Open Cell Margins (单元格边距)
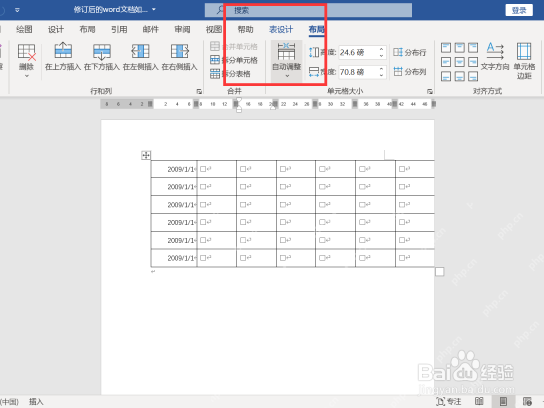The image size is (544, 408). (x=524, y=61)
